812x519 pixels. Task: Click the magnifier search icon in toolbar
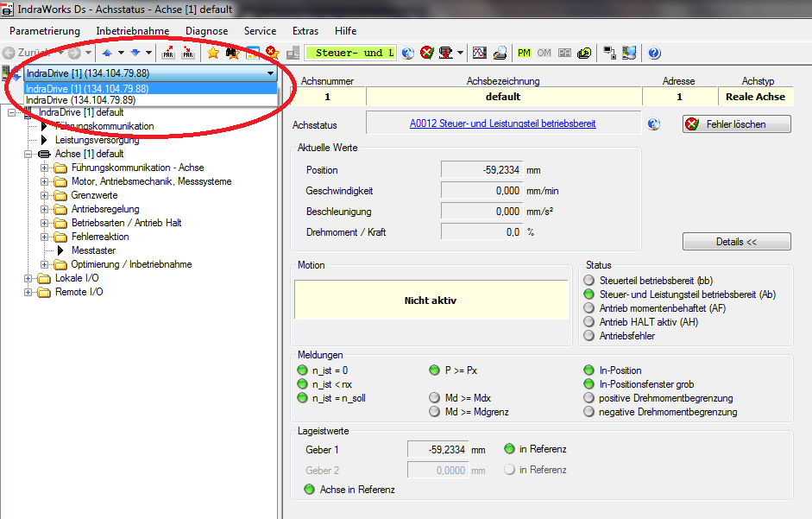[x=500, y=53]
